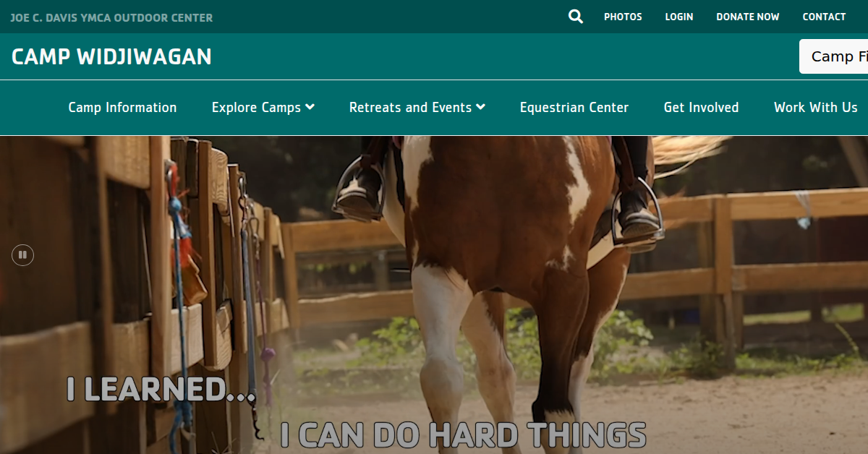Image resolution: width=868 pixels, height=454 pixels.
Task: Navigate to Equestrian Center
Action: (x=574, y=107)
